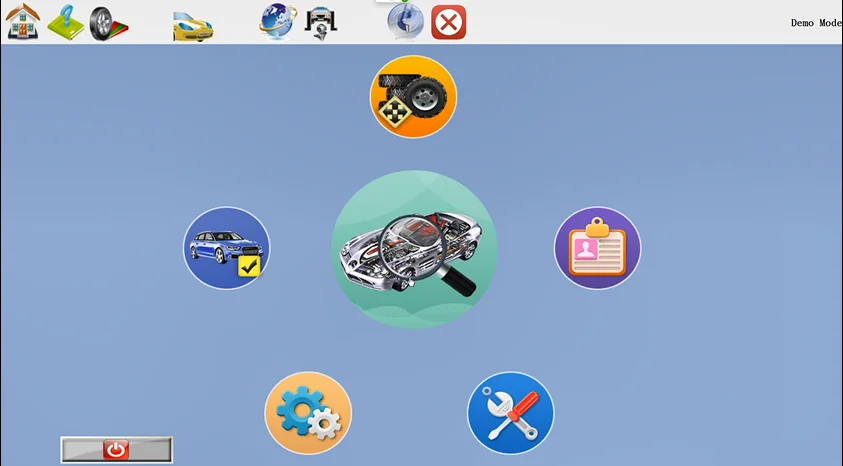Click the car lift alignment icon
Screen dimensions: 843x466
point(321,23)
